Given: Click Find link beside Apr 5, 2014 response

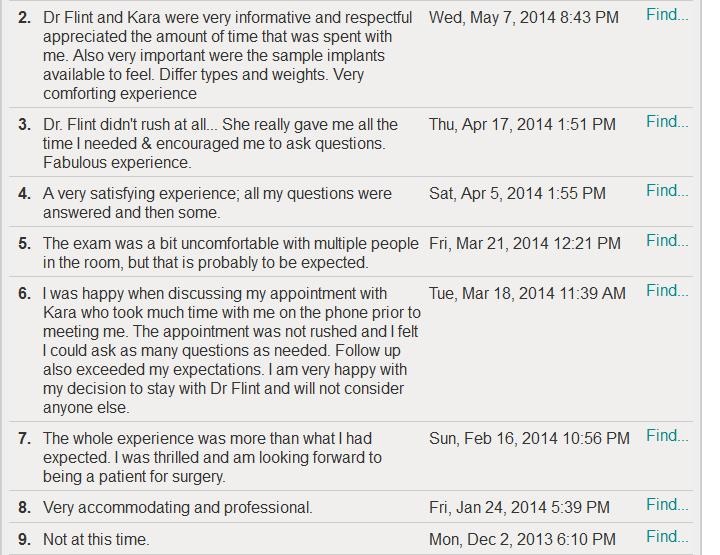Looking at the screenshot, I should click(667, 191).
